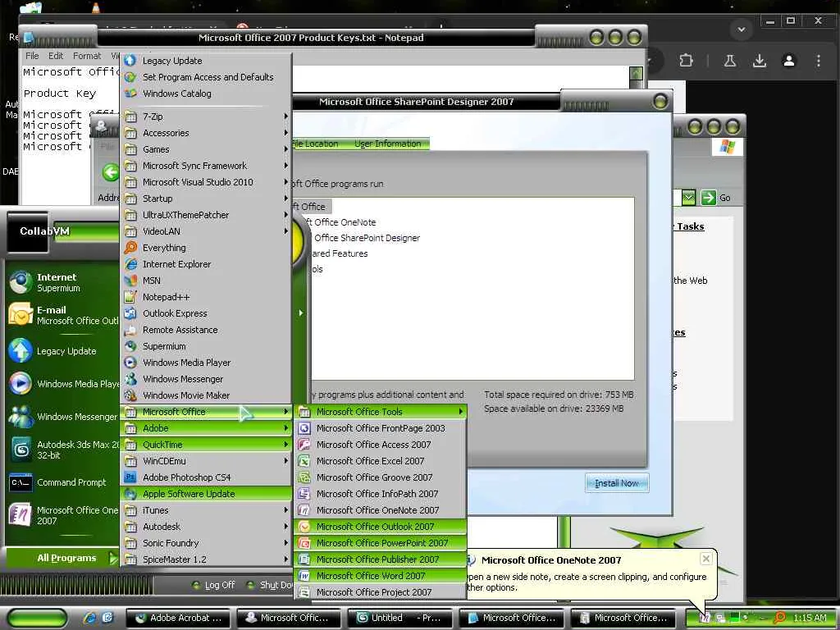Launch Microsoft Office Access 2007
Image resolution: width=840 pixels, height=630 pixels.
[x=381, y=445]
